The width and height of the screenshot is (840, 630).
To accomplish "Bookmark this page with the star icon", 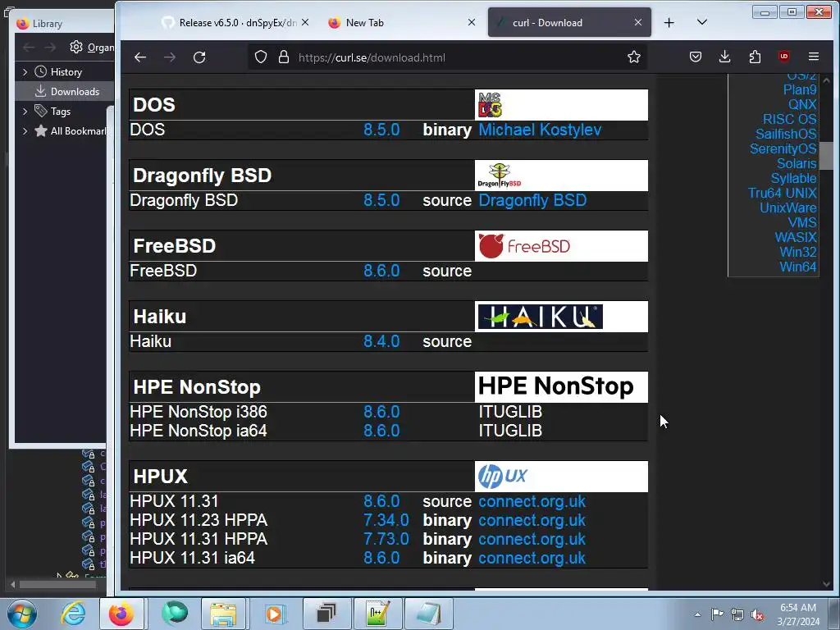I will coord(634,57).
